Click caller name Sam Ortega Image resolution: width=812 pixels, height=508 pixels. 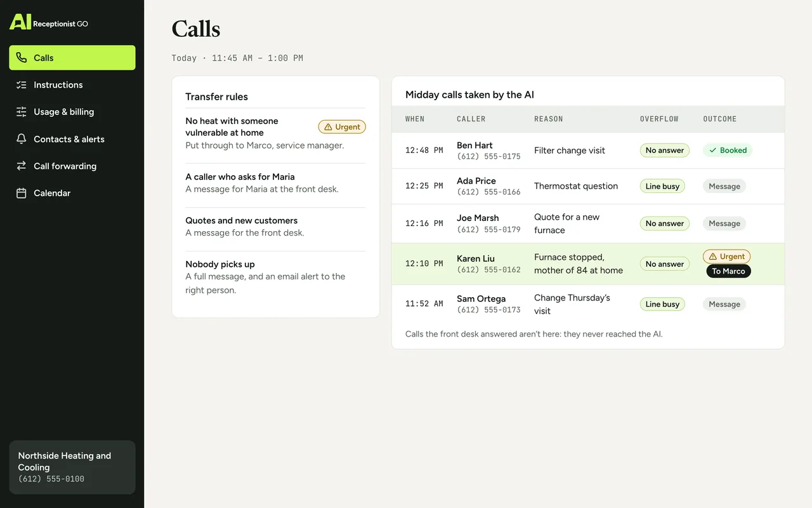[x=481, y=298]
